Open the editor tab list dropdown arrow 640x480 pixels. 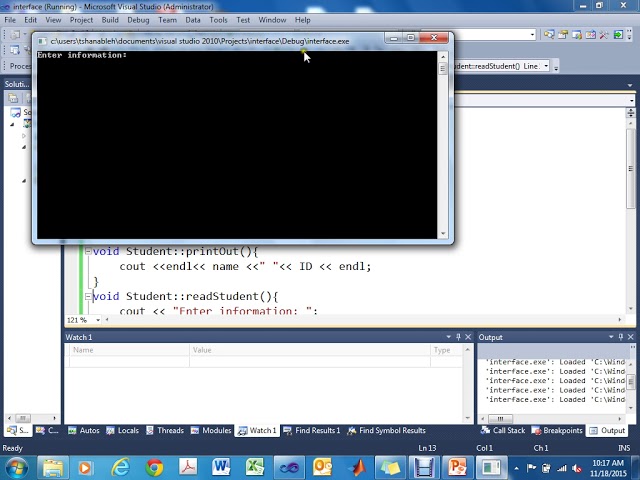pyautogui.click(x=630, y=85)
